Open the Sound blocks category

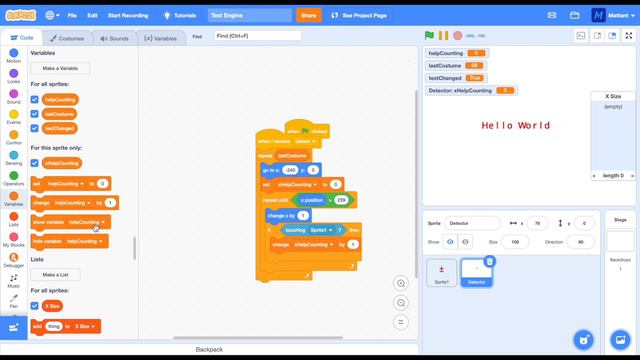coord(13,97)
